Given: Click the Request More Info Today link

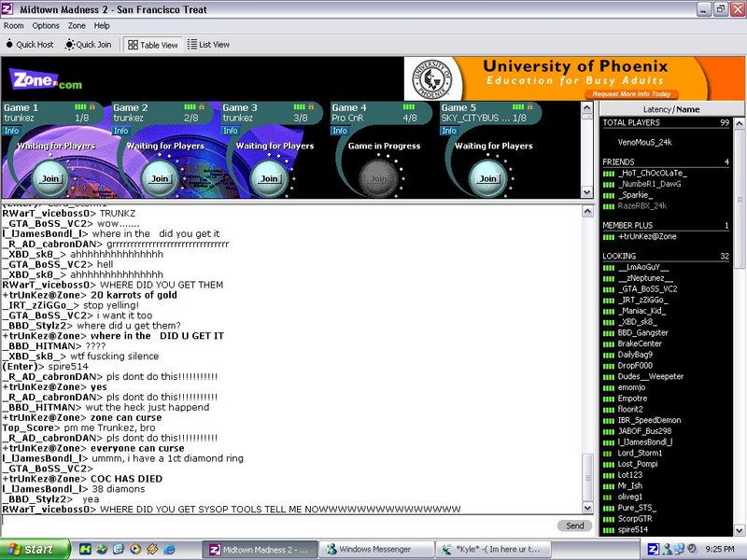Looking at the screenshot, I should (x=632, y=94).
